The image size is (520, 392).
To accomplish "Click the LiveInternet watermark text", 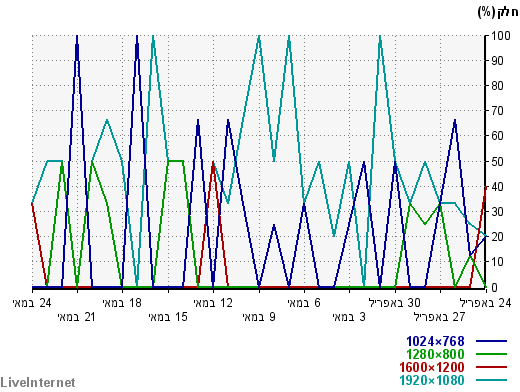I will coord(38,382).
